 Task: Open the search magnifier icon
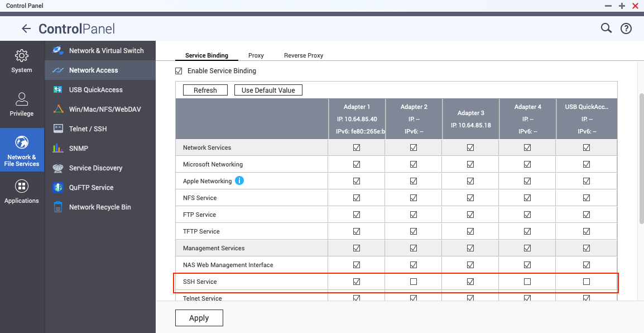(x=606, y=28)
